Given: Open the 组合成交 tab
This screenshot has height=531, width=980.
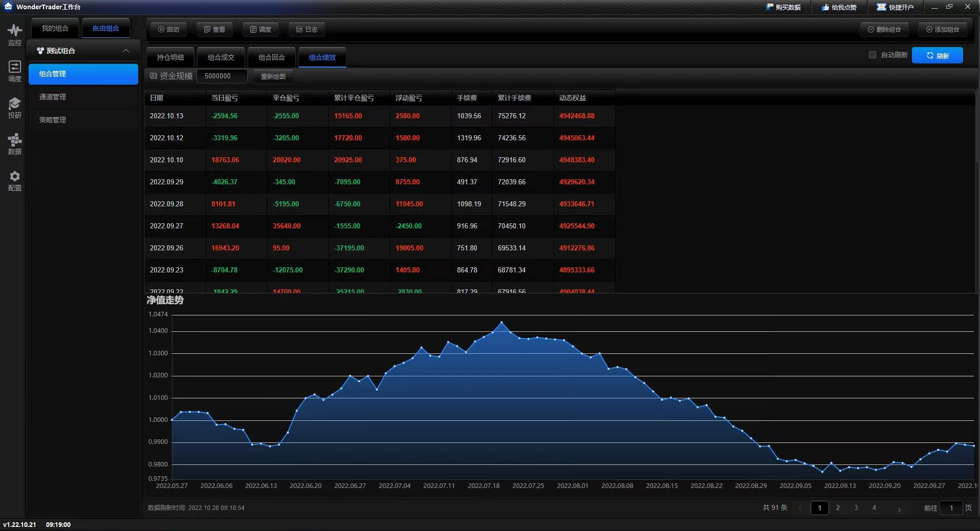Looking at the screenshot, I should coord(221,57).
